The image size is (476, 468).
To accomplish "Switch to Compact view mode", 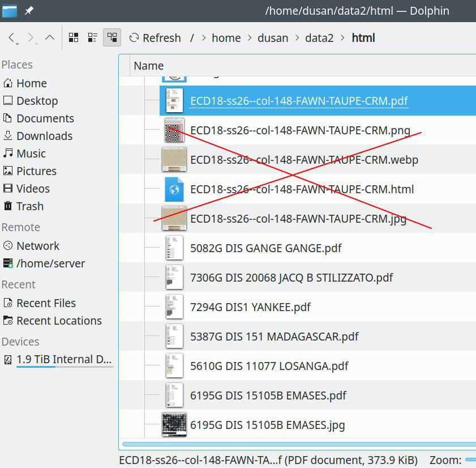I will 93,38.
